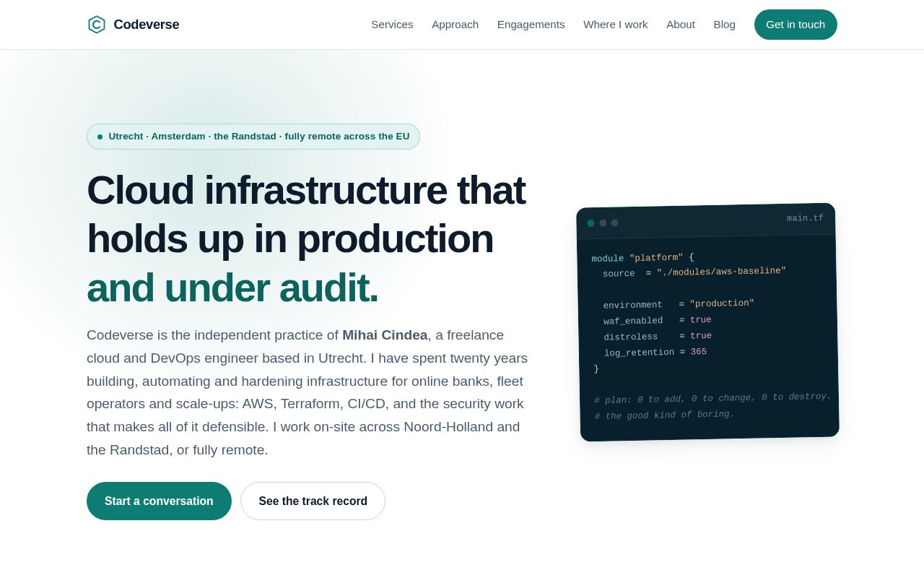Click the environment = "production" line

[679, 304]
